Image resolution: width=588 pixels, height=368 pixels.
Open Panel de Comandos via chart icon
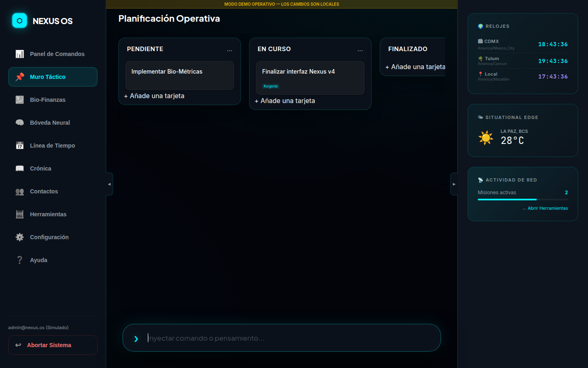coord(20,54)
